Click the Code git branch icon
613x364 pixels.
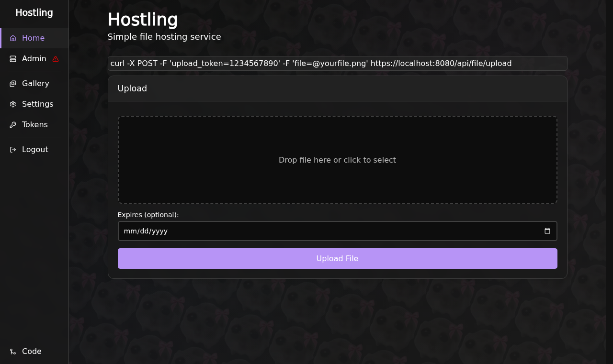point(13,352)
